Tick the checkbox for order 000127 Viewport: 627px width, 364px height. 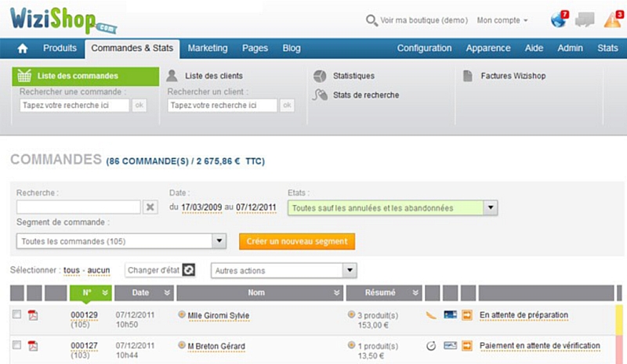(x=16, y=345)
